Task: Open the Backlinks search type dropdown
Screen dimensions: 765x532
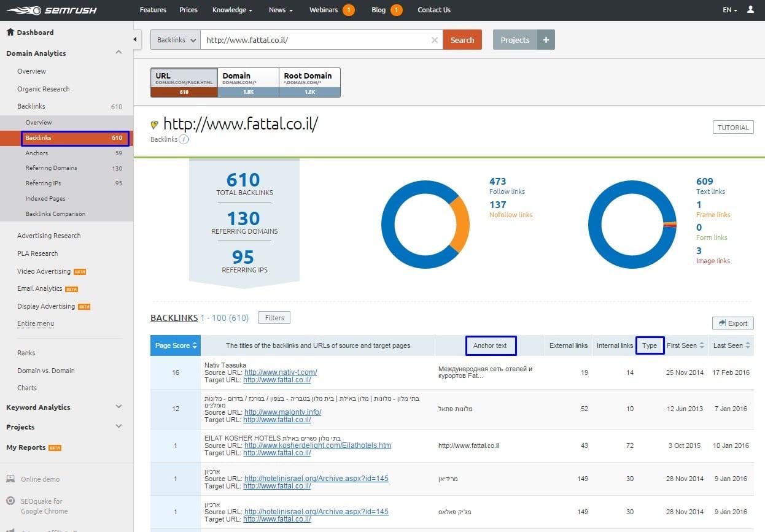Action: click(176, 40)
